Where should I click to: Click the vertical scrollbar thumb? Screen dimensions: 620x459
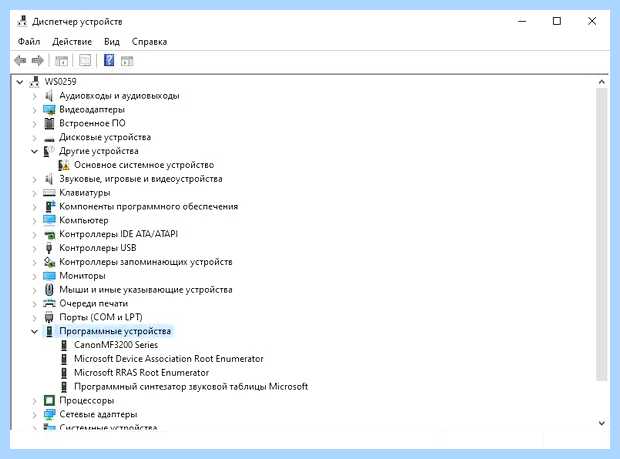click(x=601, y=234)
